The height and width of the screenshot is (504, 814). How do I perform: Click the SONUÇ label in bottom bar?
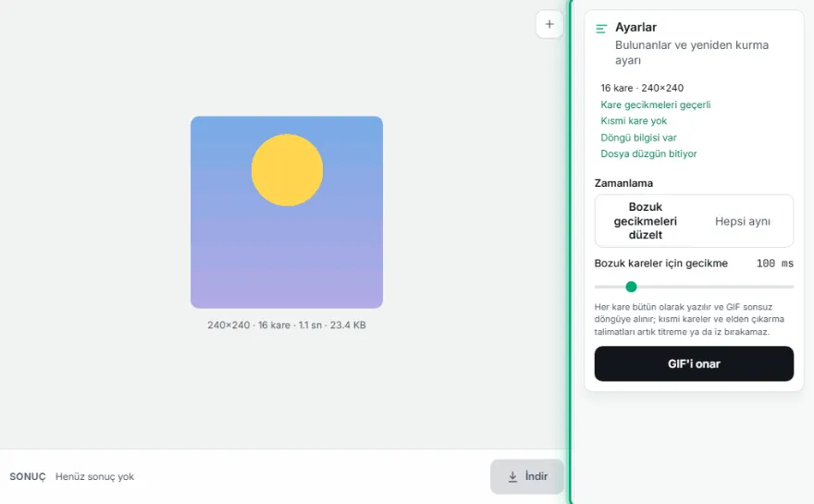pyautogui.click(x=28, y=476)
